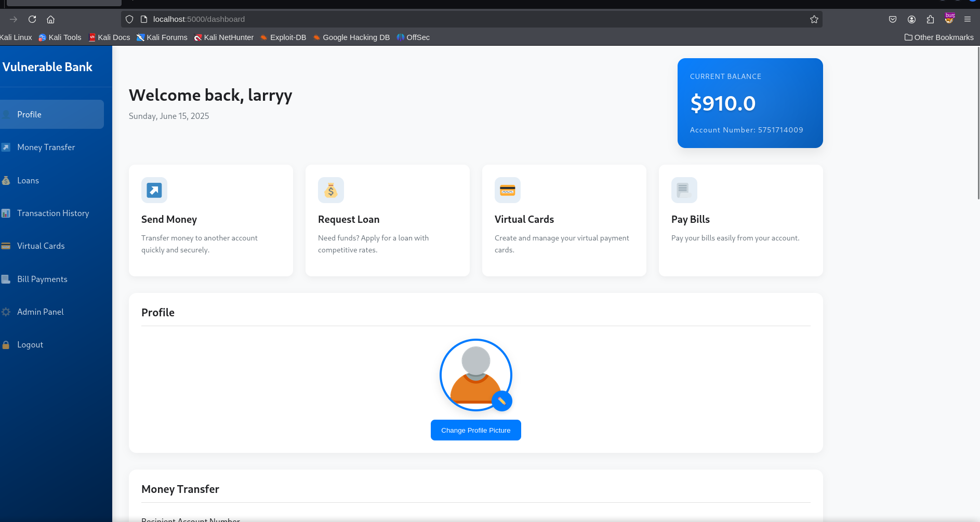Screen dimensions: 980x522
Task: Click Logout in the sidebar
Action: pos(30,345)
